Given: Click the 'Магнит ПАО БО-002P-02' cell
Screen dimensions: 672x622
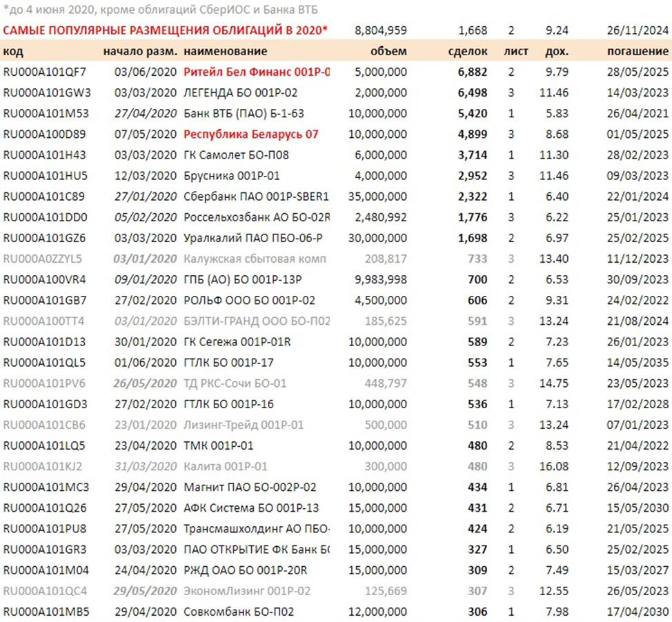Looking at the screenshot, I should click(x=250, y=488).
